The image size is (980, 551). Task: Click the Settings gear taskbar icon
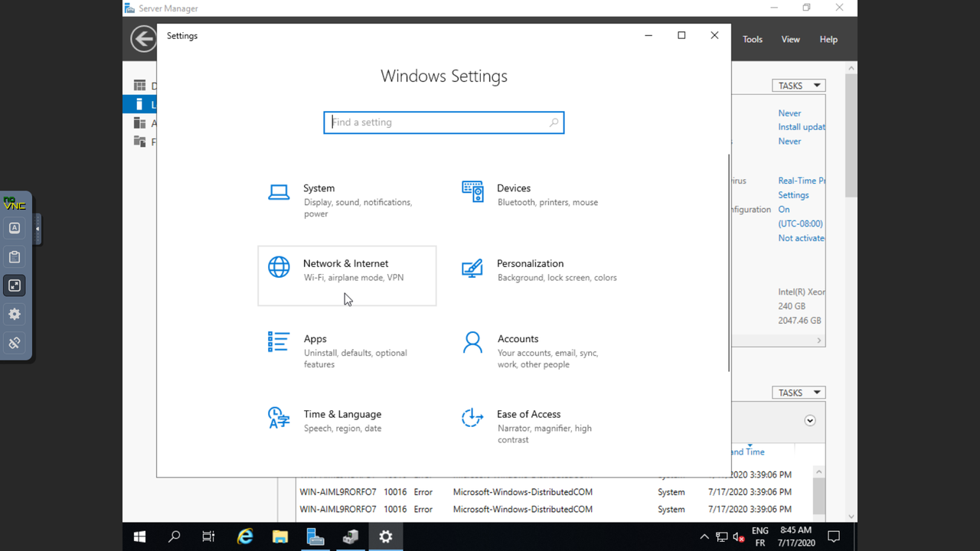coord(386,537)
